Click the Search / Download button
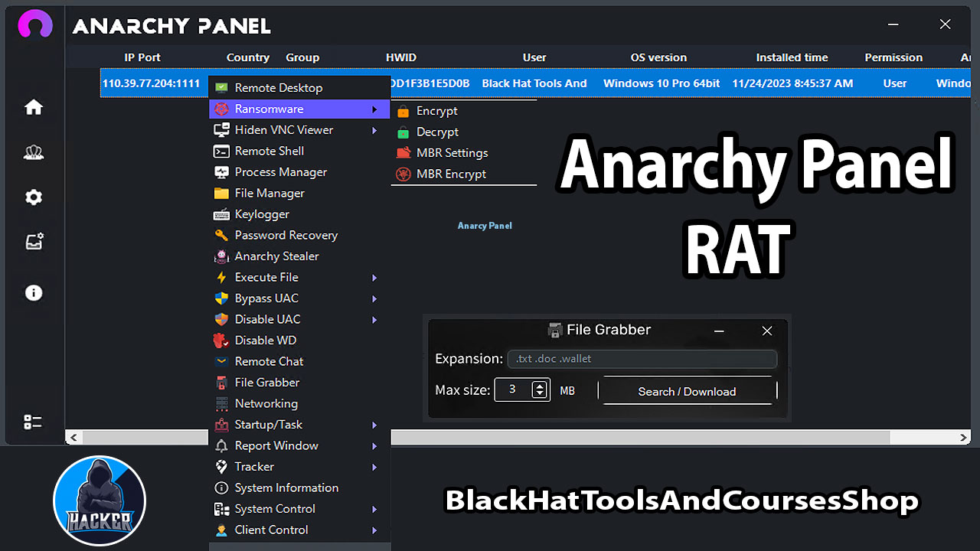Viewport: 980px width, 551px height. click(688, 391)
